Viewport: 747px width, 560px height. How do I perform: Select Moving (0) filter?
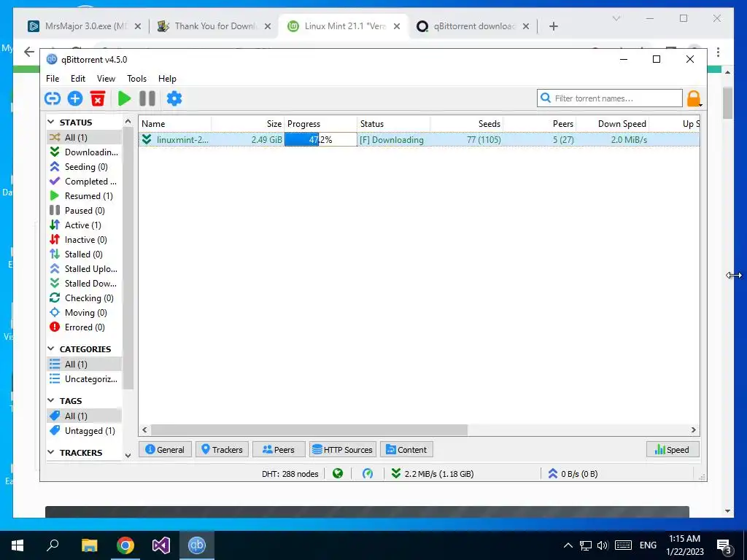(x=85, y=313)
